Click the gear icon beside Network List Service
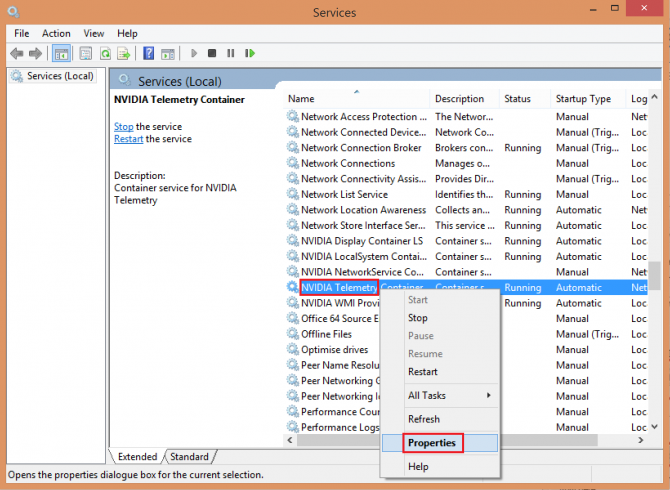670x490 pixels. tap(293, 194)
